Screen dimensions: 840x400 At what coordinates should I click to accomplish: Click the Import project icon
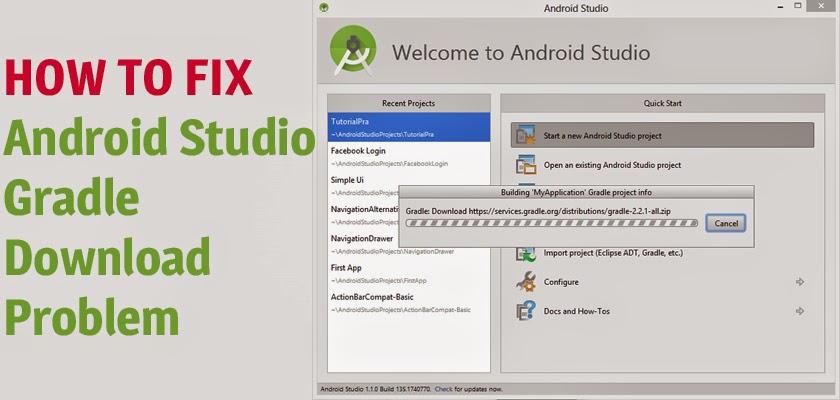(x=526, y=254)
